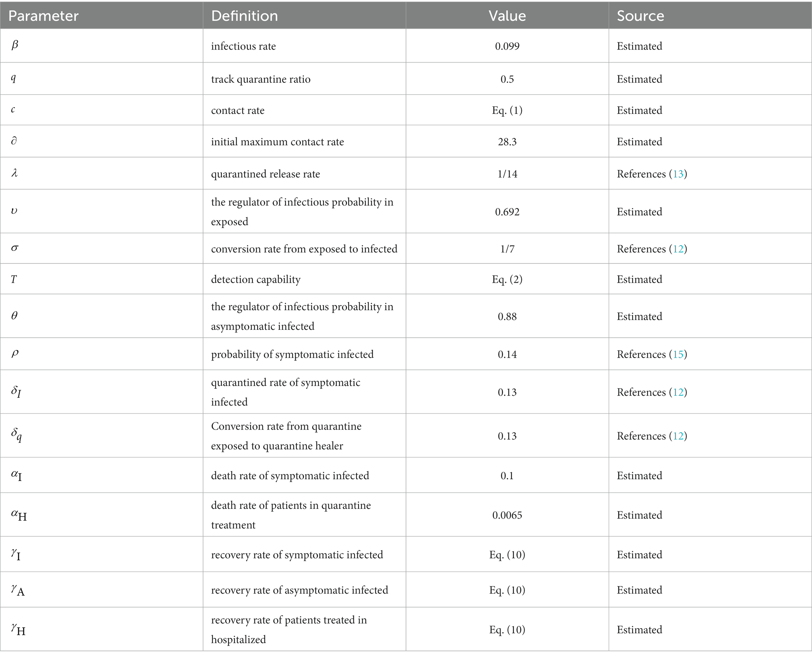
Task: Select 'Estimated' source in the T row
Action: point(640,280)
